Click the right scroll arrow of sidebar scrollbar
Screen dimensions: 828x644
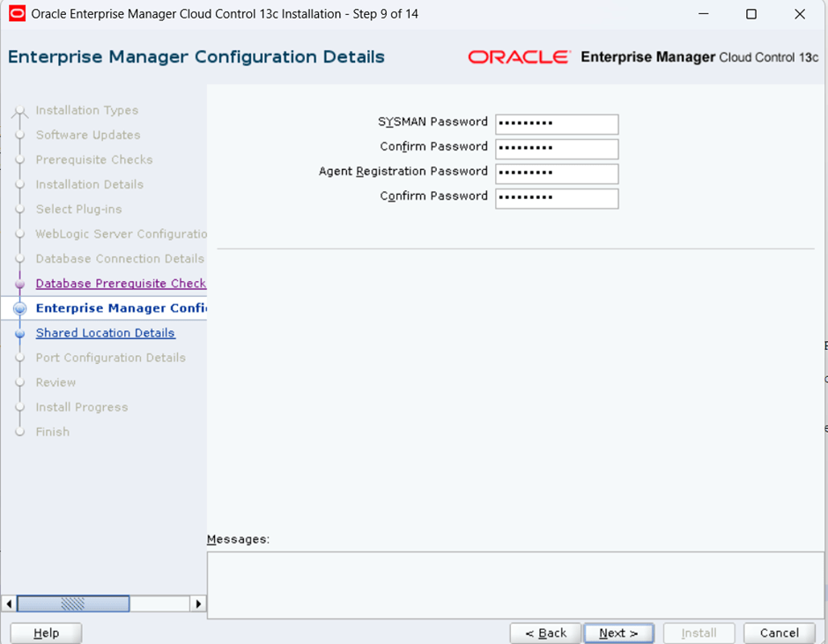198,603
